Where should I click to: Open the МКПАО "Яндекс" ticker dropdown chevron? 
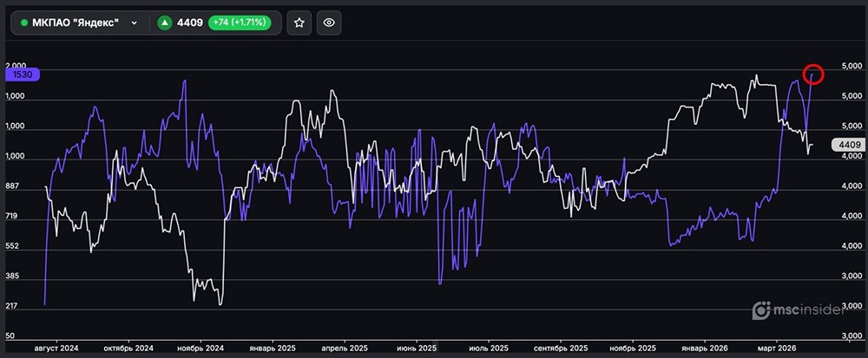click(134, 23)
